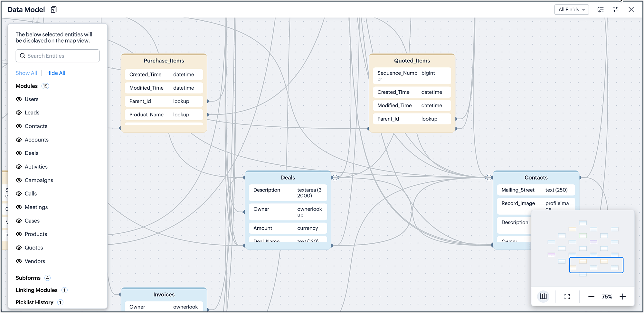644x313 pixels.
Task: Click the Hide All link
Action: pos(56,73)
